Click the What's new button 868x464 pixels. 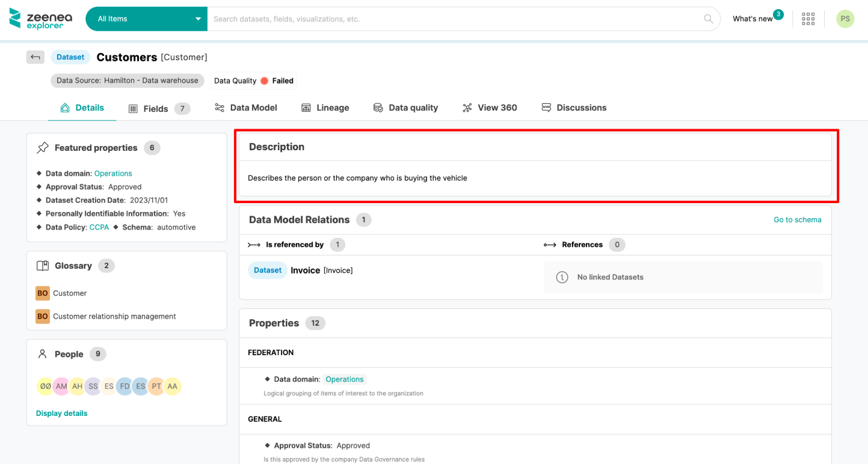(753, 19)
